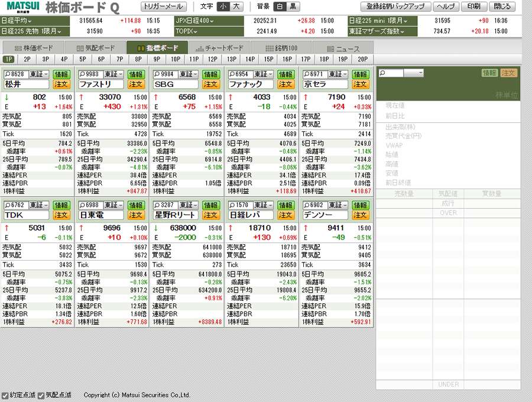Switch to the 銘柄100 tab
Viewport: 532px width, 402px height.
click(281, 48)
